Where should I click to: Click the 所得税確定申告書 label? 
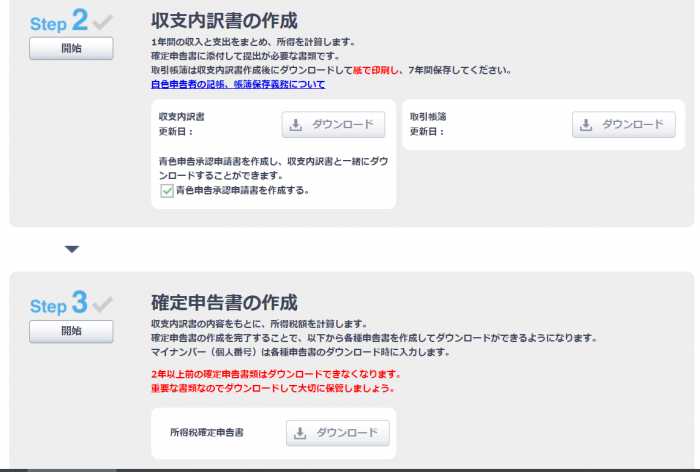207,432
